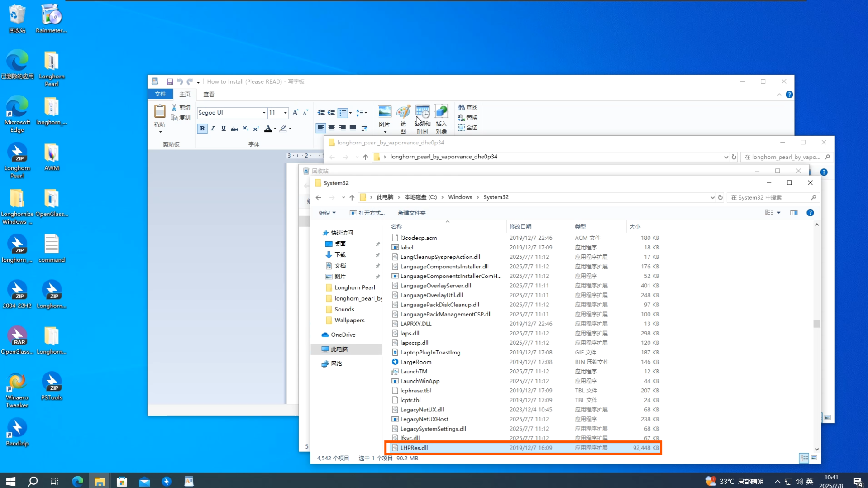This screenshot has width=868, height=488.
Task: Open the File (文件) tab in WordPad
Action: pos(160,94)
